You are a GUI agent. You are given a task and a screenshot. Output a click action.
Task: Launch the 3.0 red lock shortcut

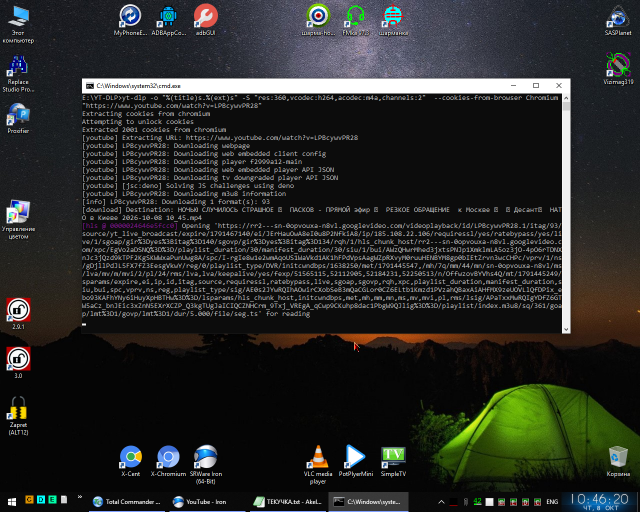(18, 363)
